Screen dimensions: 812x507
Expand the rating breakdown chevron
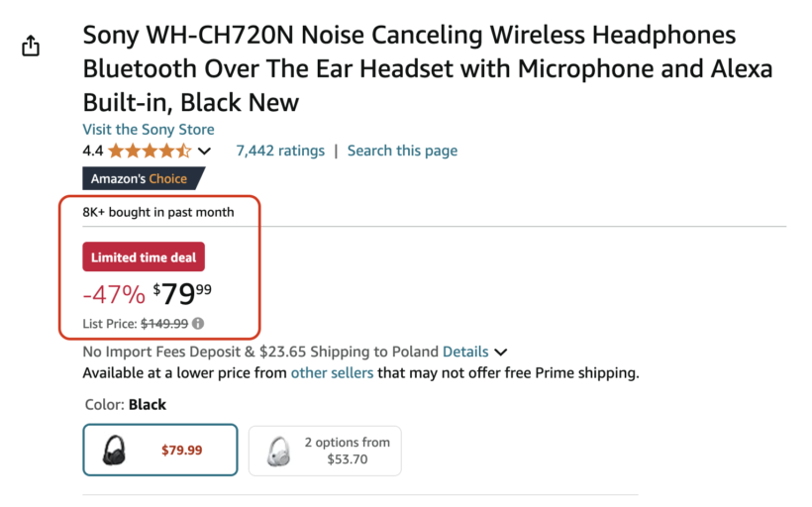(204, 152)
